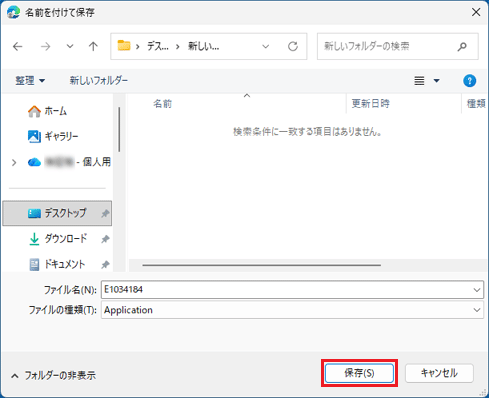The height and width of the screenshot is (398, 489).
Task: Change view with the list view icon
Action: [x=419, y=81]
